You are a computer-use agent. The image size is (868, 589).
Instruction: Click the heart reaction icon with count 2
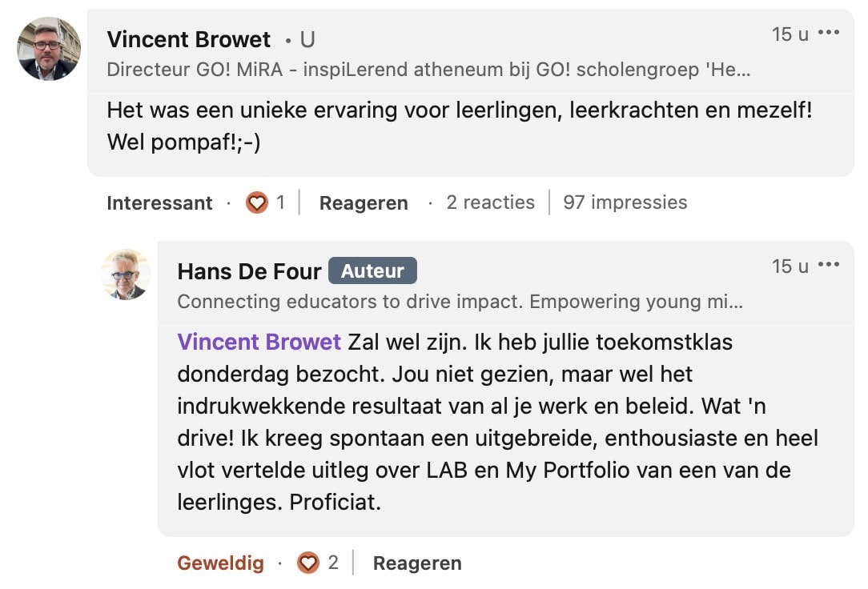[307, 563]
